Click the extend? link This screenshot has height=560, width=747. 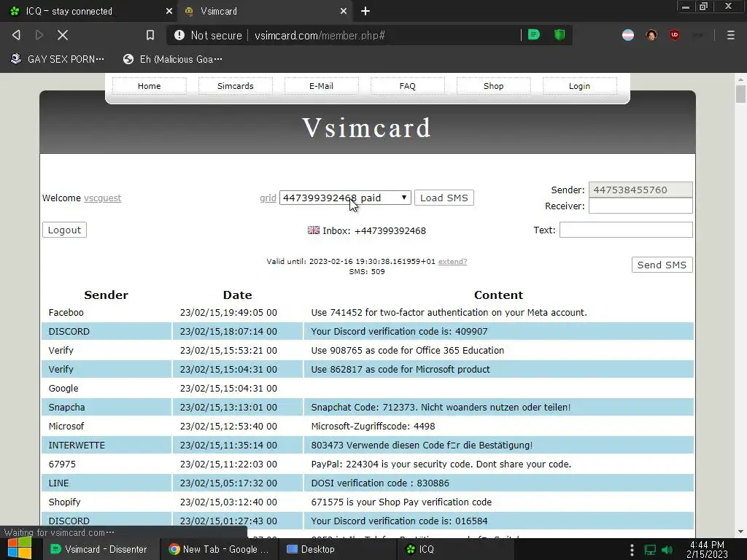coord(452,262)
